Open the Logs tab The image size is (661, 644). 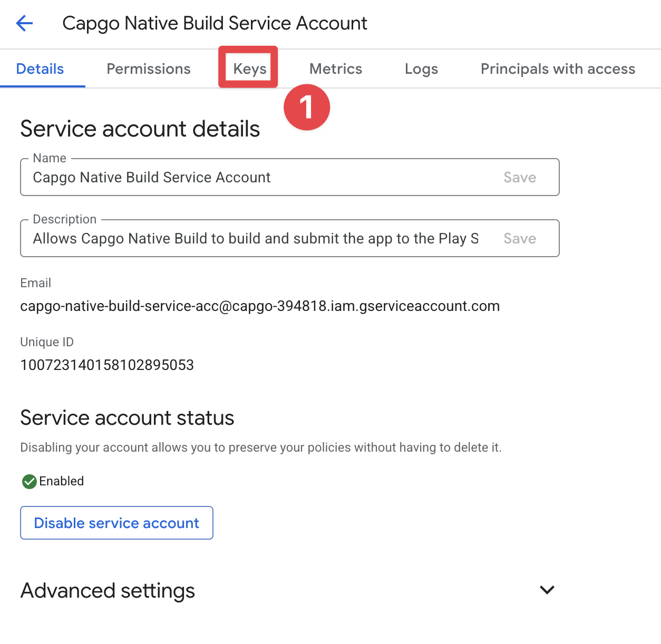421,68
